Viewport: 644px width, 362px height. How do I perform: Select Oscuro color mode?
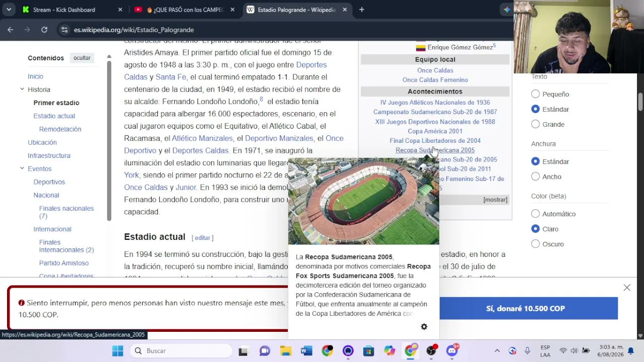coord(535,244)
